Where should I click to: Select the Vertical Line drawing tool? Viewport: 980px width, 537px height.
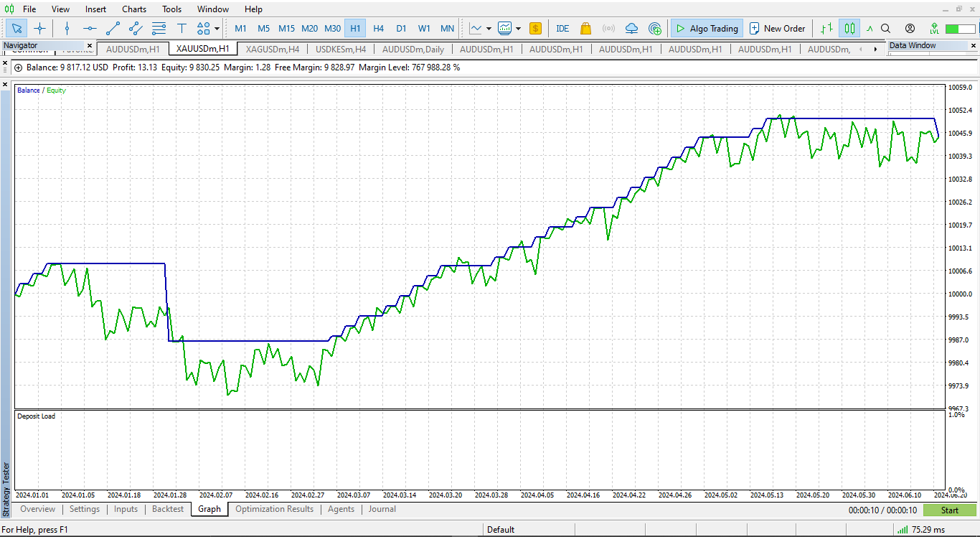click(x=67, y=29)
